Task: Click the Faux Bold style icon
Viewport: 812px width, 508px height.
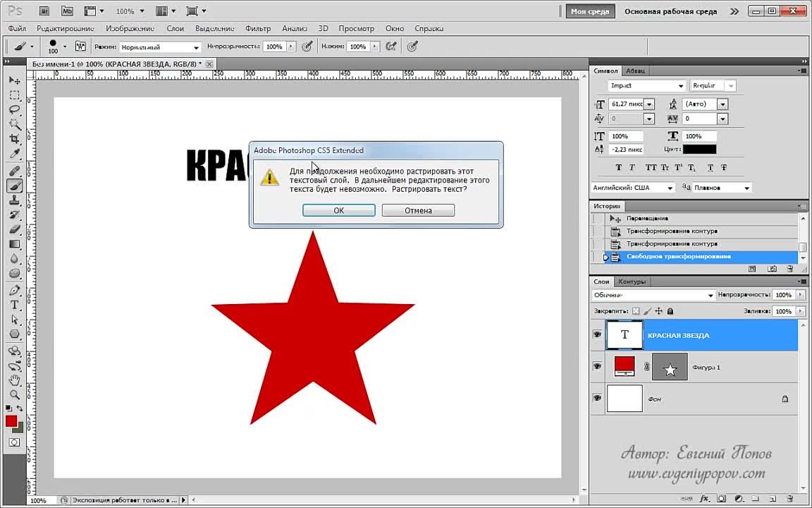Action: (x=619, y=168)
